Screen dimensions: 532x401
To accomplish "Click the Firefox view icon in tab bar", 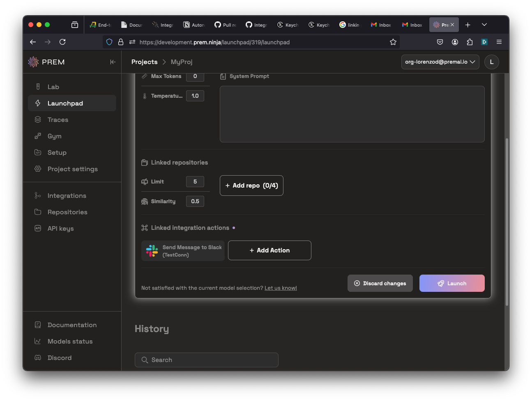I will tap(74, 25).
